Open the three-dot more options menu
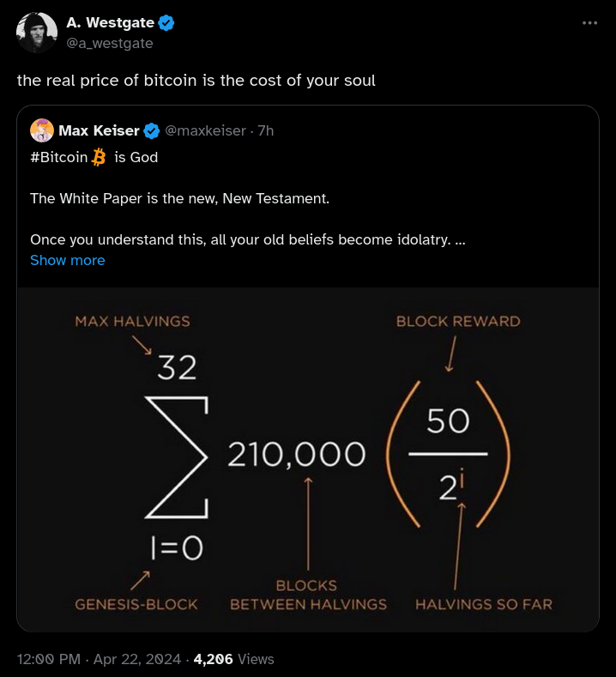616x677 pixels. pyautogui.click(x=589, y=22)
